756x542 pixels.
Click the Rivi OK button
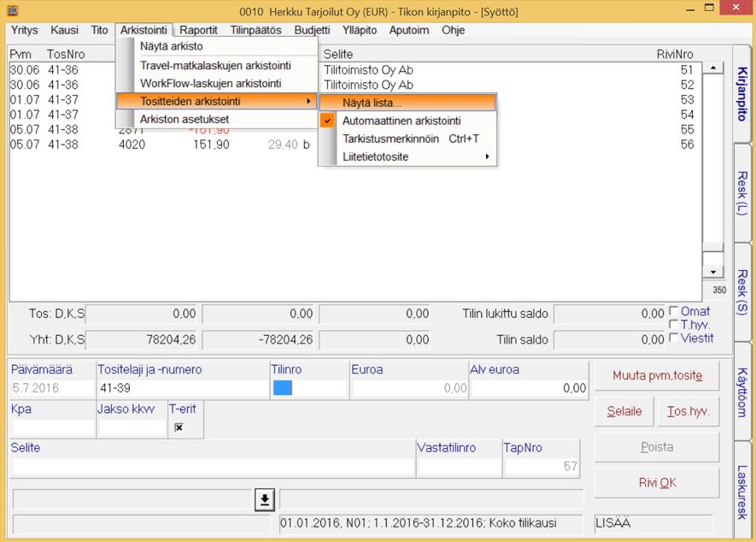tap(657, 483)
